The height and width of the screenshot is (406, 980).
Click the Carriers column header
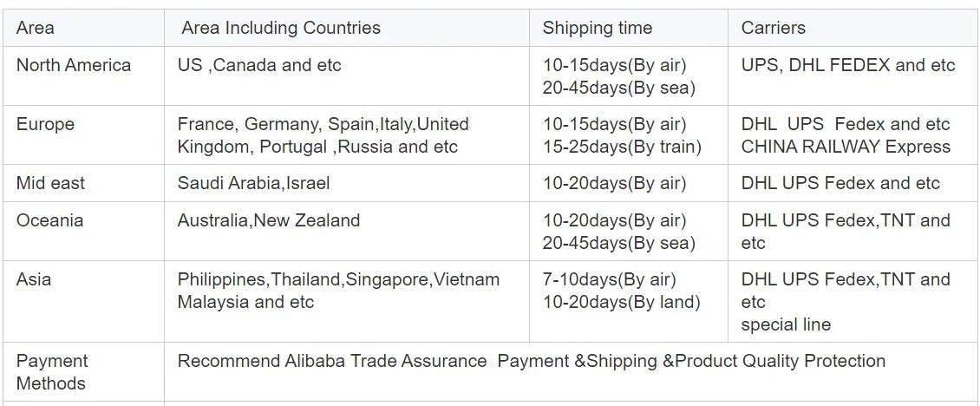coord(773,28)
